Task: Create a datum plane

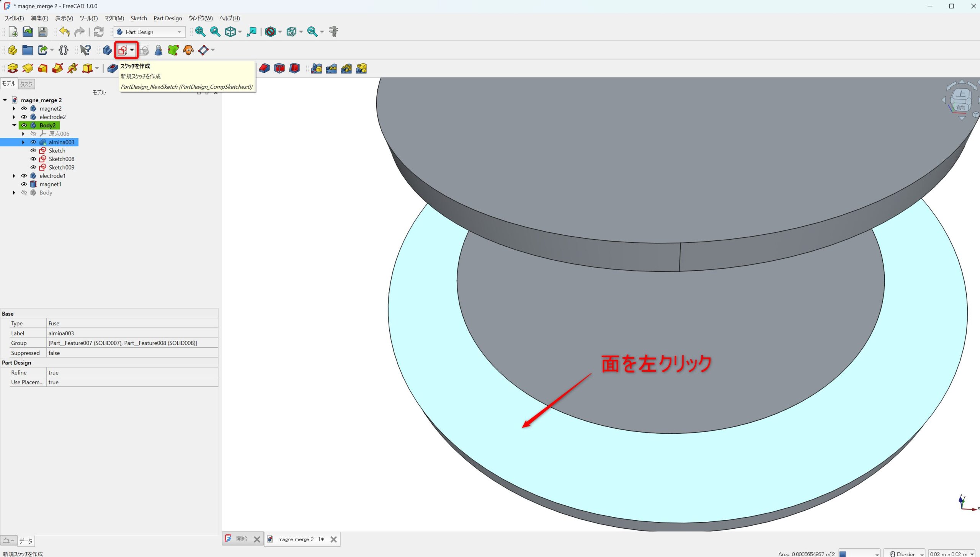Action: click(x=203, y=50)
